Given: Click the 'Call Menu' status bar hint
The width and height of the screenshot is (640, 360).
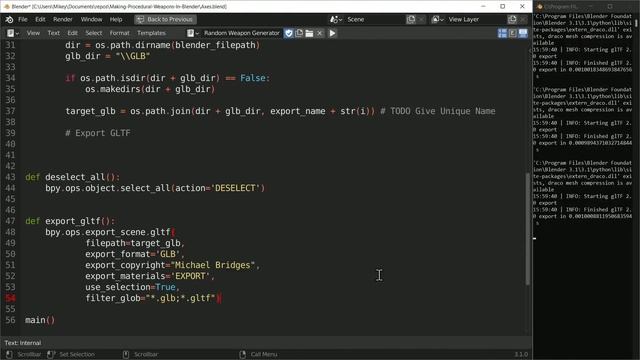Looking at the screenshot, I should 264,354.
